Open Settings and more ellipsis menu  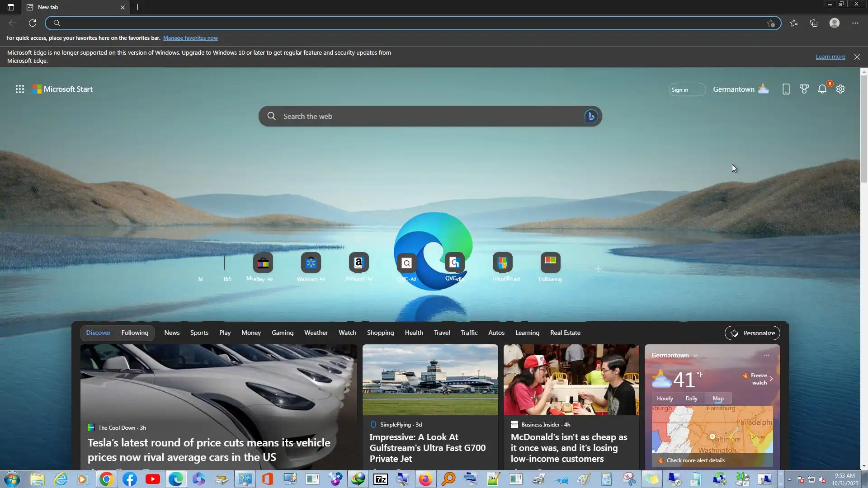[855, 23]
